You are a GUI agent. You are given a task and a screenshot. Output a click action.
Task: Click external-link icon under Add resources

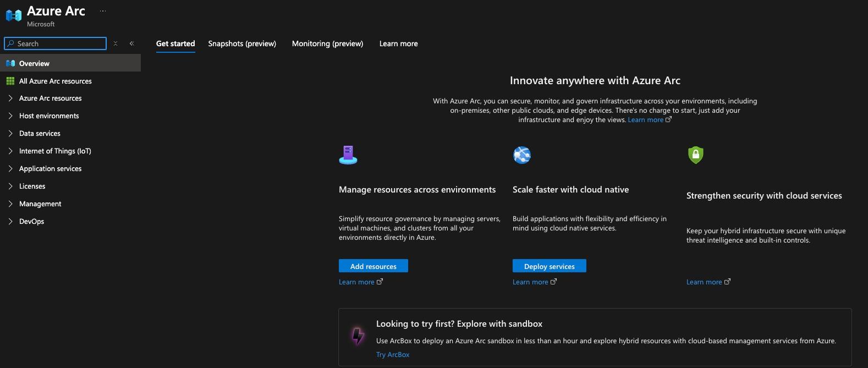[380, 282]
